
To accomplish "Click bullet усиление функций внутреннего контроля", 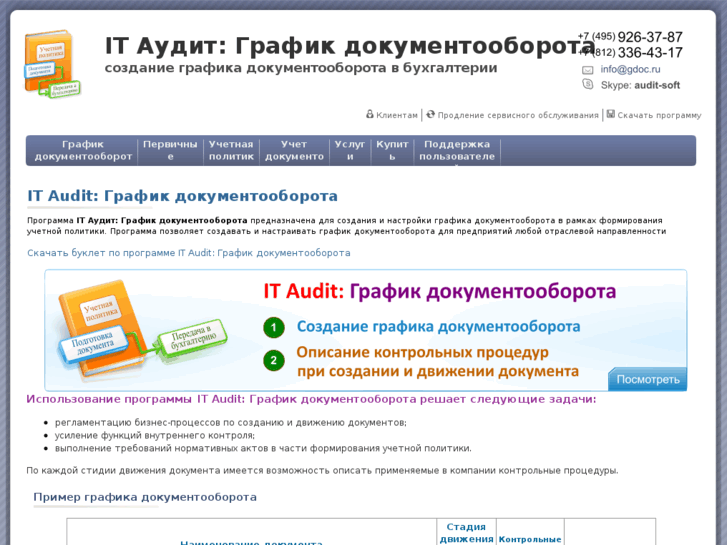I will (x=155, y=436).
